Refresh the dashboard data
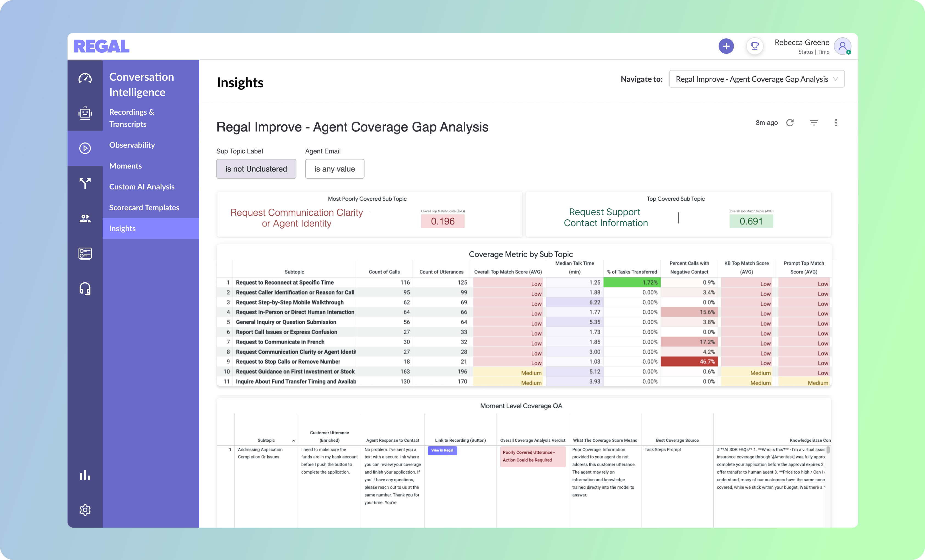The width and height of the screenshot is (925, 560). 790,123
